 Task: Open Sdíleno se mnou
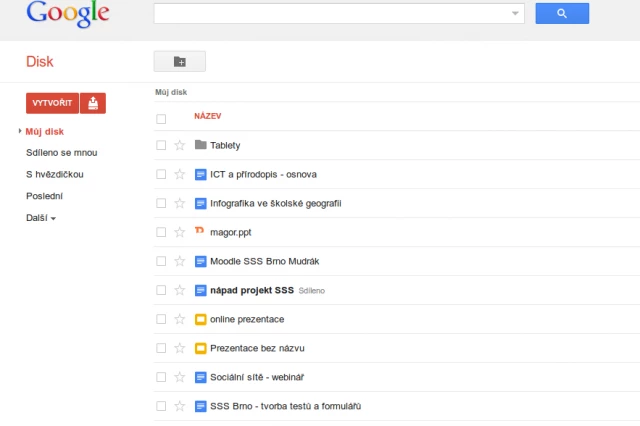point(62,153)
